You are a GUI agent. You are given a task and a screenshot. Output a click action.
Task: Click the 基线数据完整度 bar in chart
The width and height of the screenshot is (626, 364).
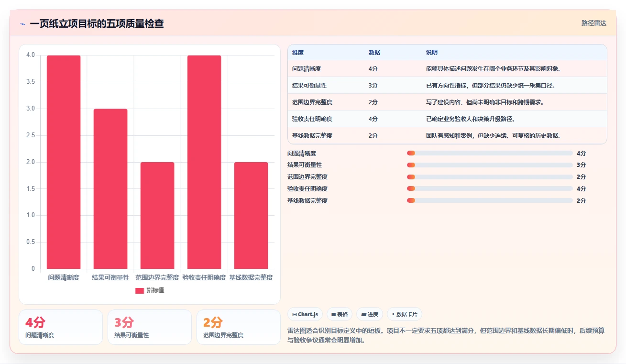(251, 216)
